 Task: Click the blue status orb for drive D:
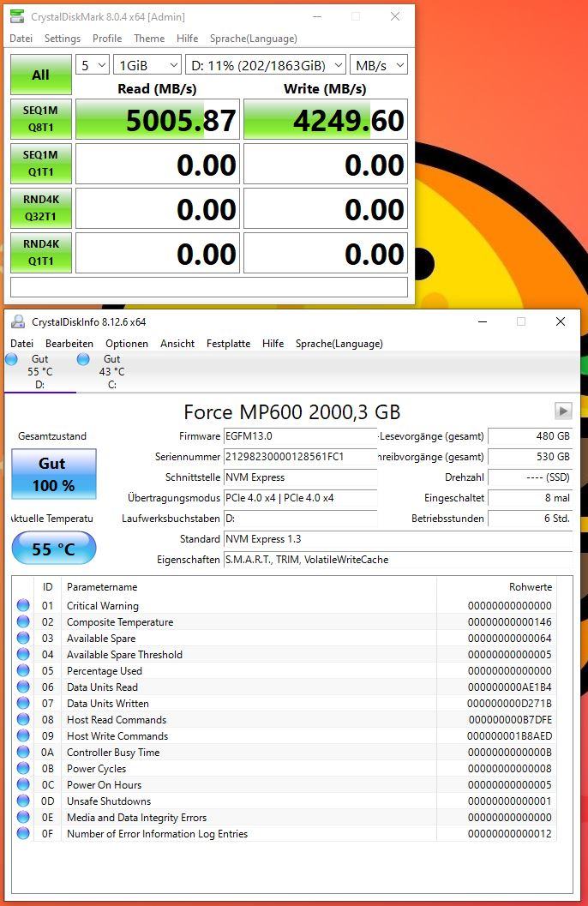click(x=11, y=359)
